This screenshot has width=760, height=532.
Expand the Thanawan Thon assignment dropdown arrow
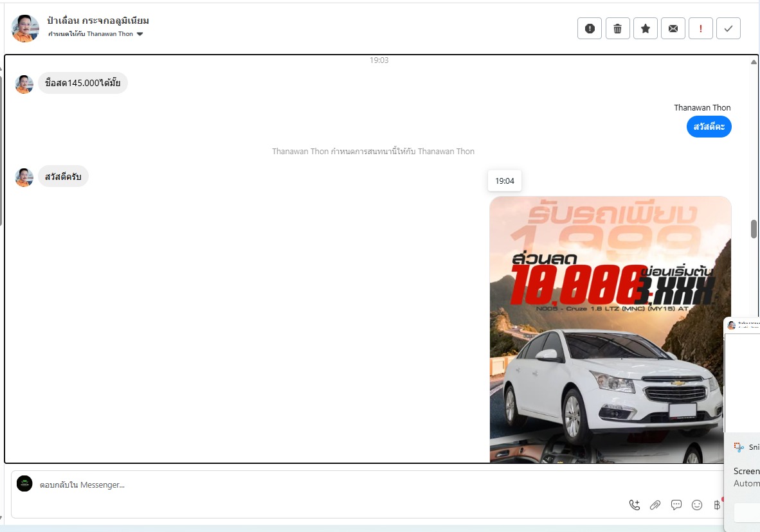[140, 34]
